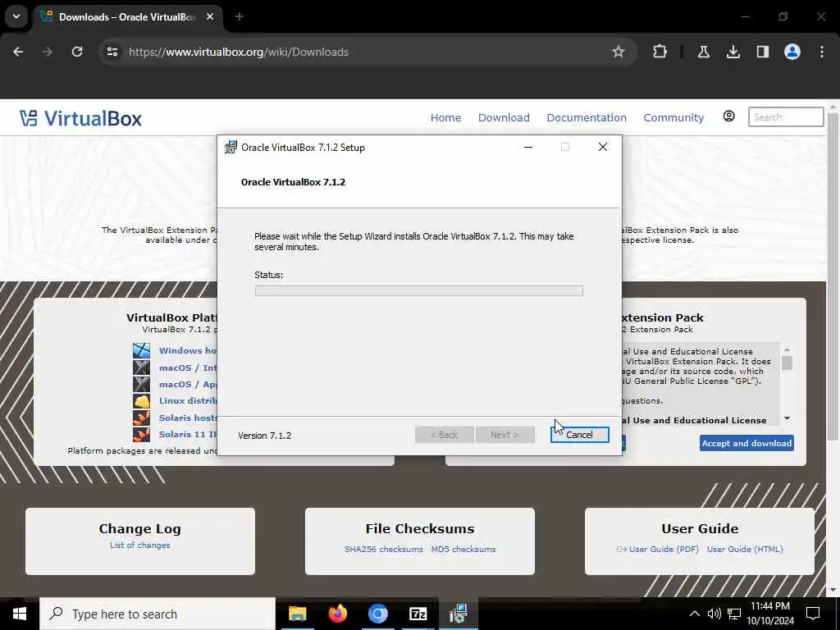Click the website user account icon
Viewport: 840px width, 630px height.
click(x=728, y=116)
